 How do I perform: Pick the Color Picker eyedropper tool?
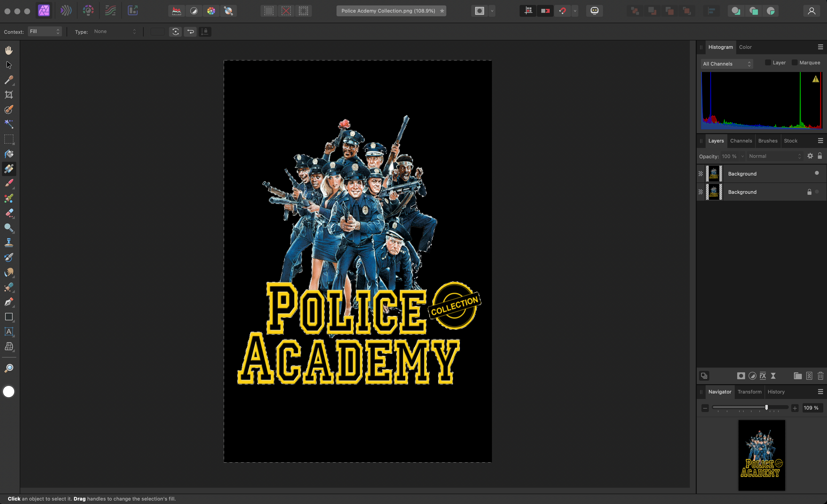coord(9,80)
